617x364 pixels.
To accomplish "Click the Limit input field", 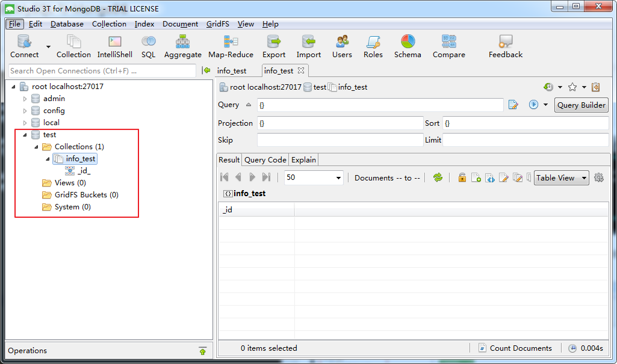I will tap(526, 140).
